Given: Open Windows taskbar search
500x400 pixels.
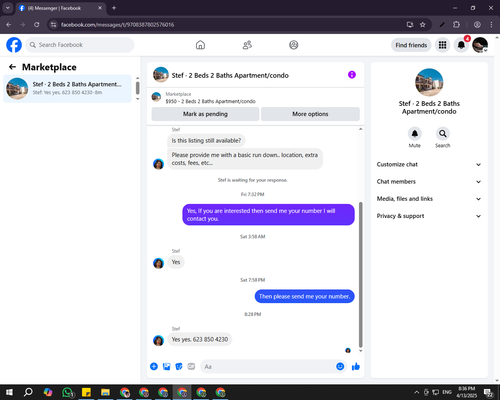Looking at the screenshot, I should pos(28,392).
